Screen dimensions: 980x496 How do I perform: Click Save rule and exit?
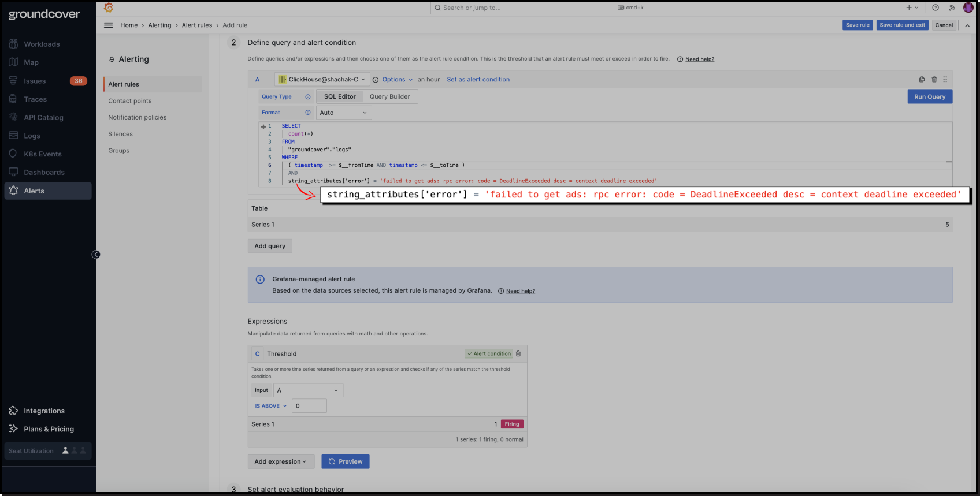click(x=902, y=25)
